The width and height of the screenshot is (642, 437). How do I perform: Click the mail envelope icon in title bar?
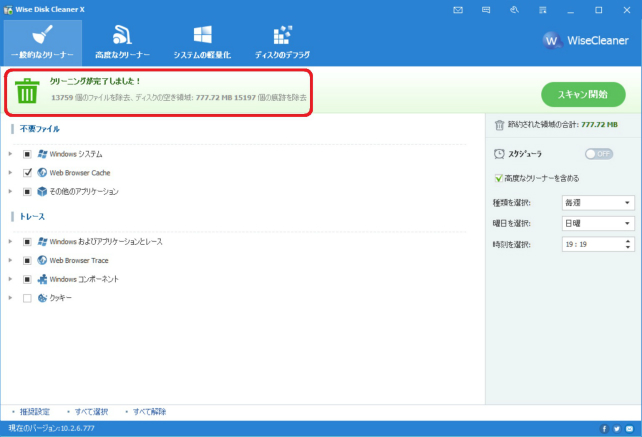[458, 10]
